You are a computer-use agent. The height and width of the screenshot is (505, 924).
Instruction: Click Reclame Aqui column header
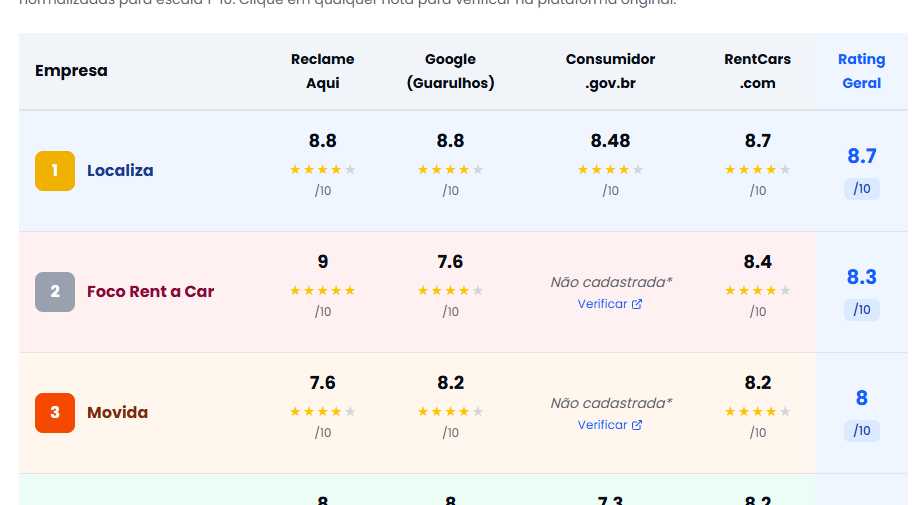(x=322, y=71)
